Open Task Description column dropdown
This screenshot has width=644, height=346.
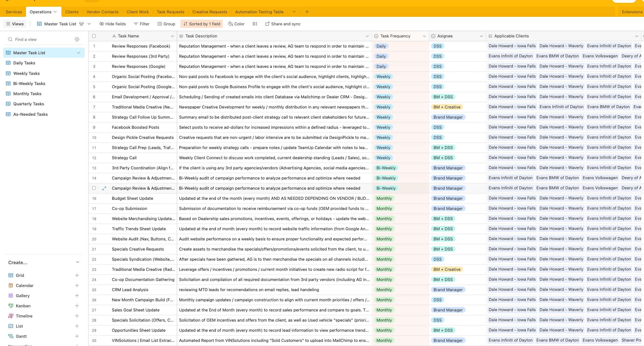(x=367, y=36)
